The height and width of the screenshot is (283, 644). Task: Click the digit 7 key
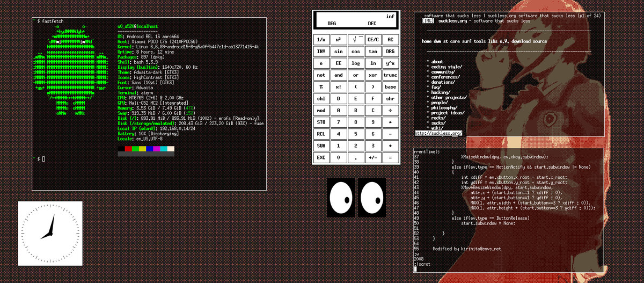coord(338,122)
